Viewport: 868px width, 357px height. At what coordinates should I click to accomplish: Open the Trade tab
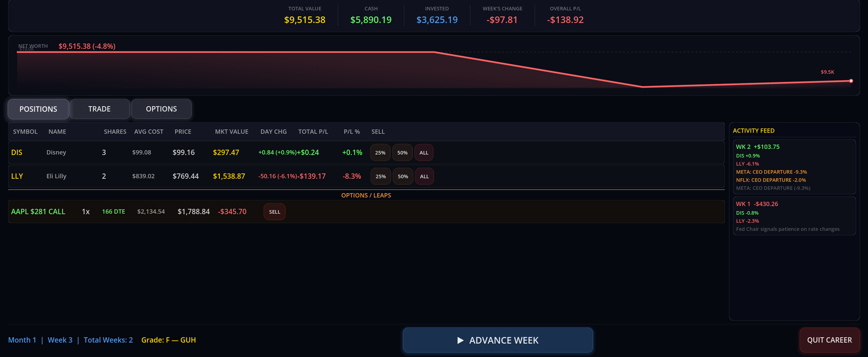[99, 109]
